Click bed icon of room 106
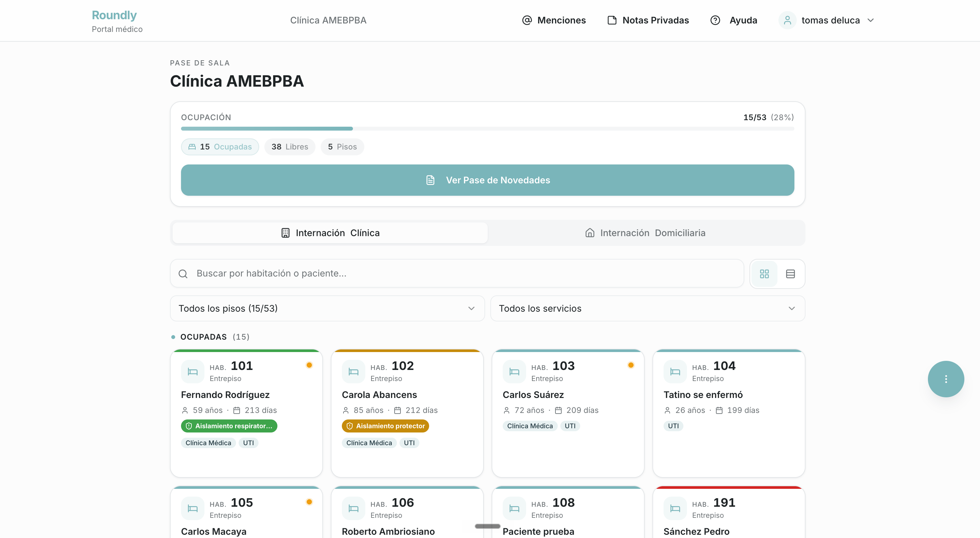The image size is (980, 538). [354, 508]
